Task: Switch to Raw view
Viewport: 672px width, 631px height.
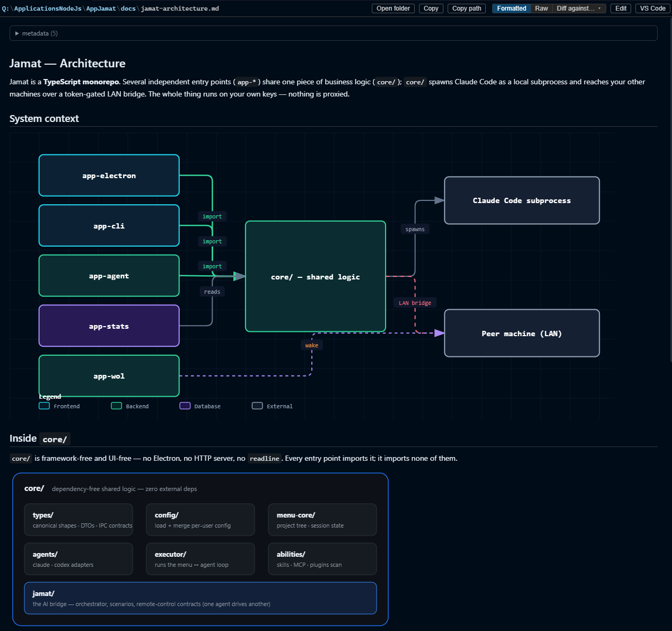Action: coord(542,8)
